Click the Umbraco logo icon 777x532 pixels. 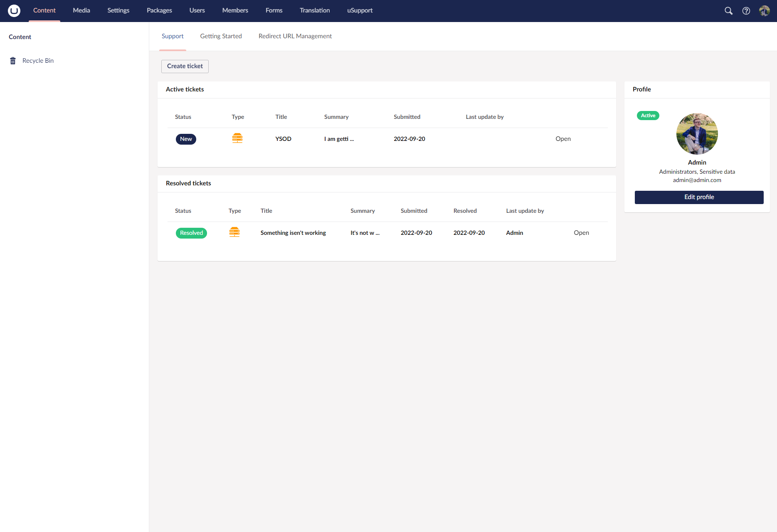14,11
